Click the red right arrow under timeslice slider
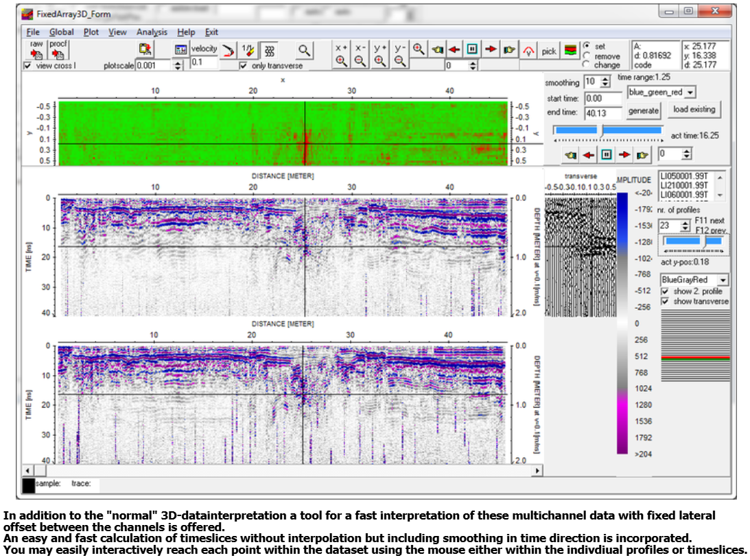Screen dimensions: 750x560 [624, 154]
